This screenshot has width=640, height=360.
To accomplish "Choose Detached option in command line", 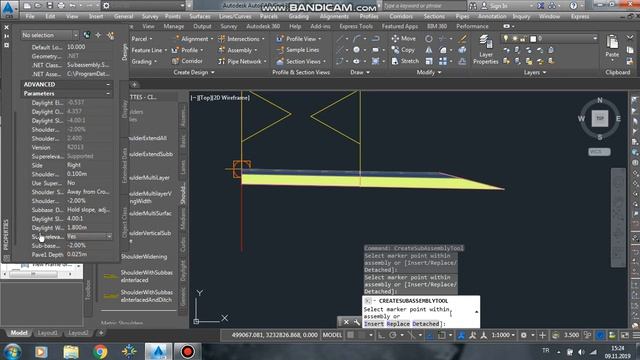I will tap(426, 324).
